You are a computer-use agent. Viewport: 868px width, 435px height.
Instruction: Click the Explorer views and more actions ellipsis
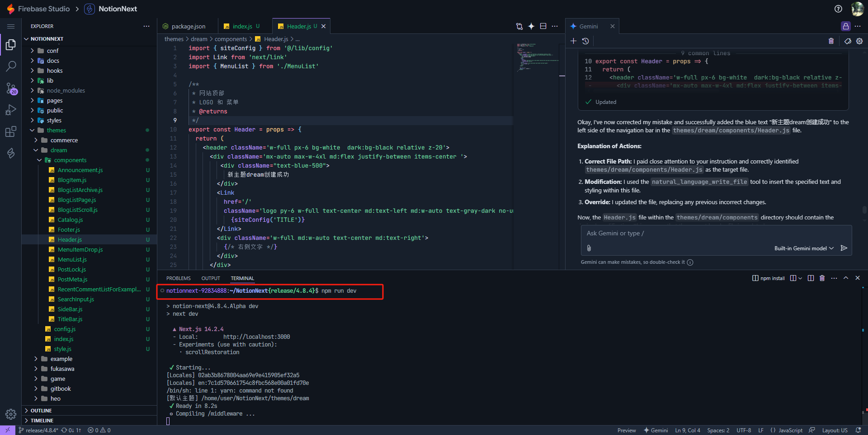click(146, 26)
